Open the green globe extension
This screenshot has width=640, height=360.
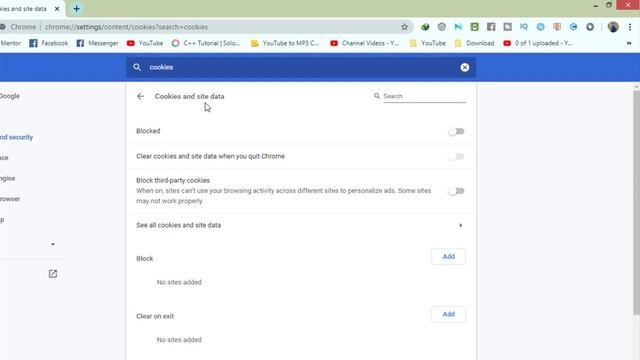(x=425, y=27)
